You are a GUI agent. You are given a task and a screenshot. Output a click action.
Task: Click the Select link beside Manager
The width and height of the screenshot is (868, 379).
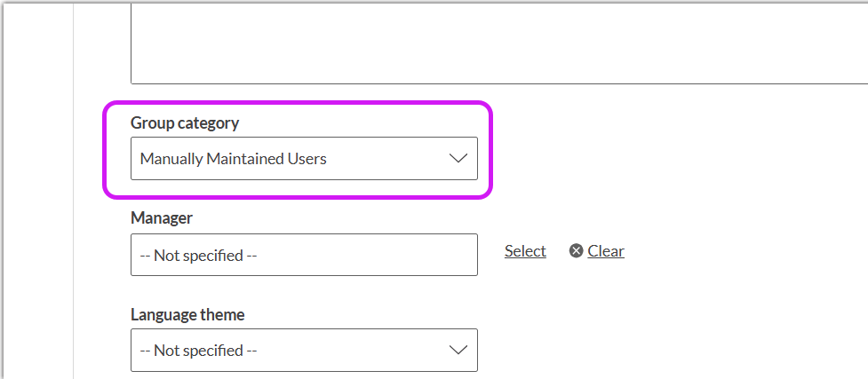525,251
